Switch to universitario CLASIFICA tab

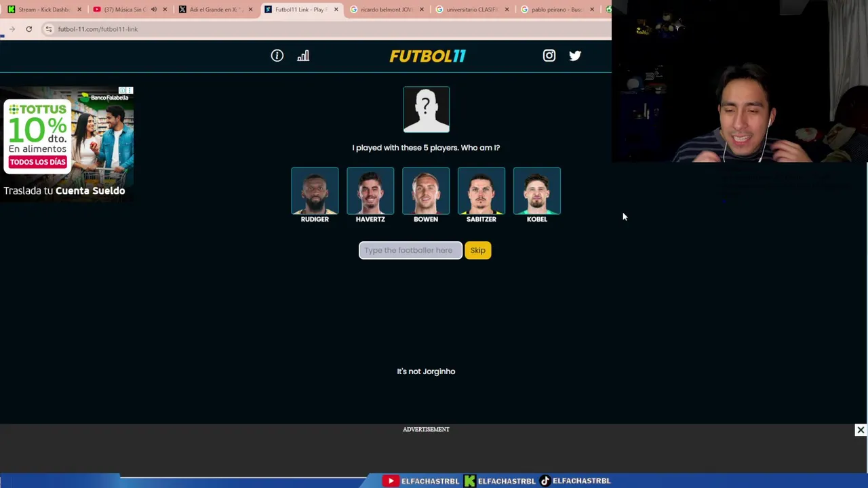(471, 9)
